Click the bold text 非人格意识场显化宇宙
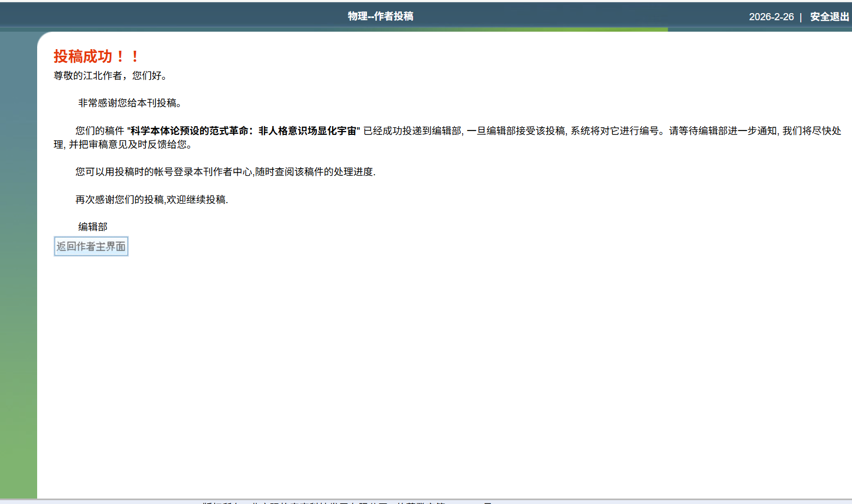The width and height of the screenshot is (852, 504). click(x=307, y=131)
